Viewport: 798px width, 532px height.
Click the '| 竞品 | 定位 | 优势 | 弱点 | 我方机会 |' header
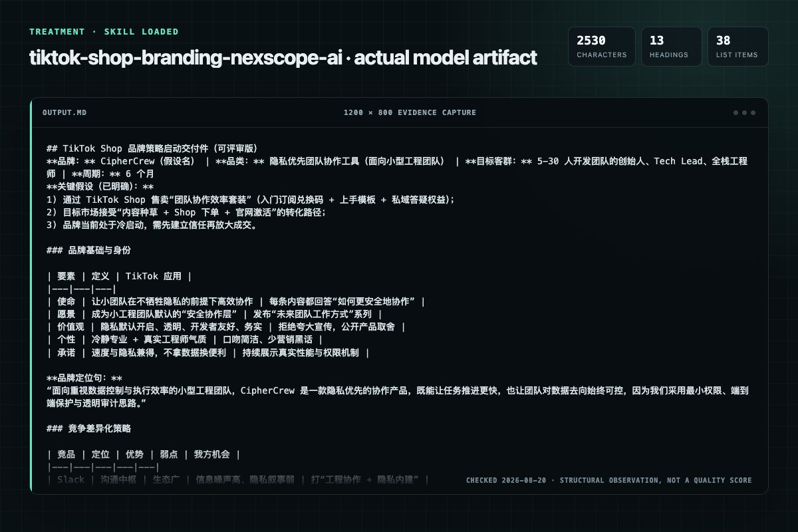144,455
